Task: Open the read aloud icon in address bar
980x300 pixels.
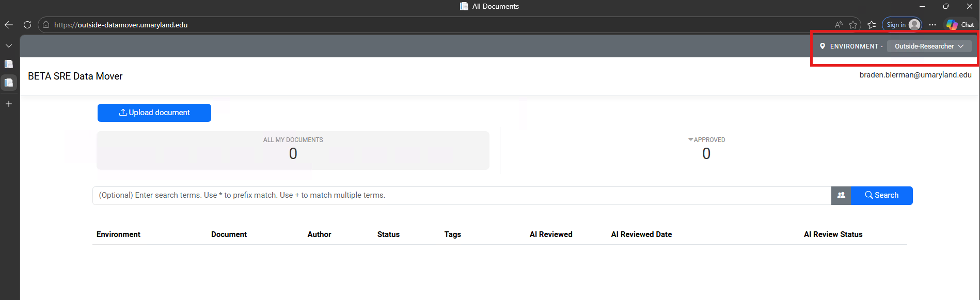Action: 839,25
